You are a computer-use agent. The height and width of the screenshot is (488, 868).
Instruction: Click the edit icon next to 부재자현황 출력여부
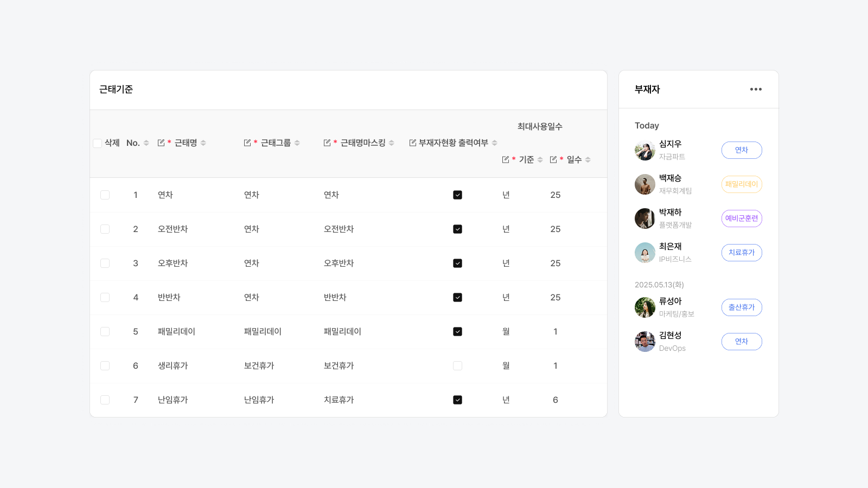413,143
